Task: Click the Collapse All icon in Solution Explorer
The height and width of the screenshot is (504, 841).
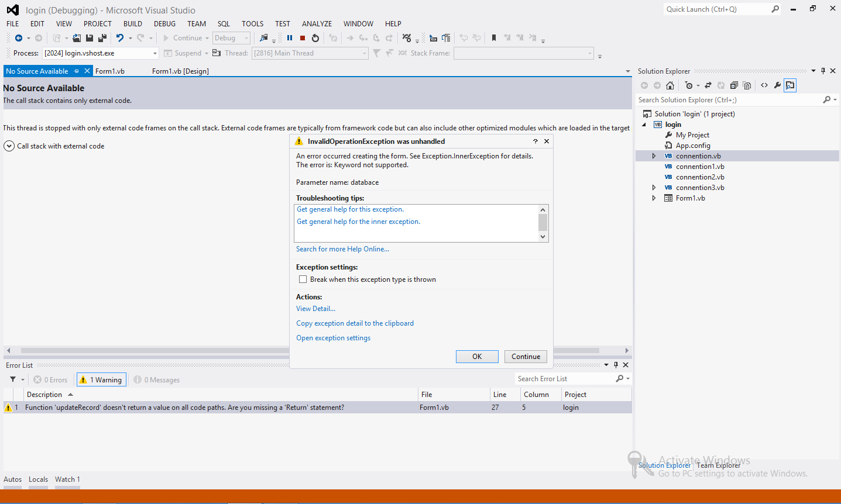Action: (x=734, y=85)
